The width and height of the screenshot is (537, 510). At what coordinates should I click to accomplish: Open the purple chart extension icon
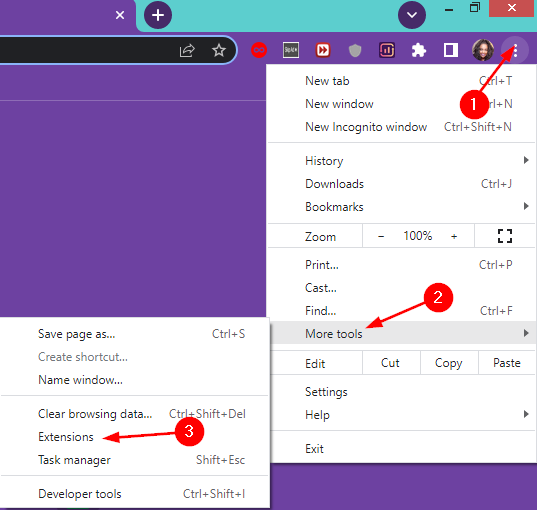(x=387, y=50)
